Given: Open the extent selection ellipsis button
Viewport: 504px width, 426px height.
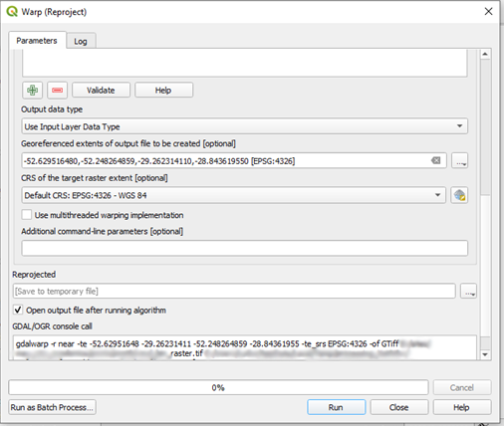Looking at the screenshot, I should 460,161.
